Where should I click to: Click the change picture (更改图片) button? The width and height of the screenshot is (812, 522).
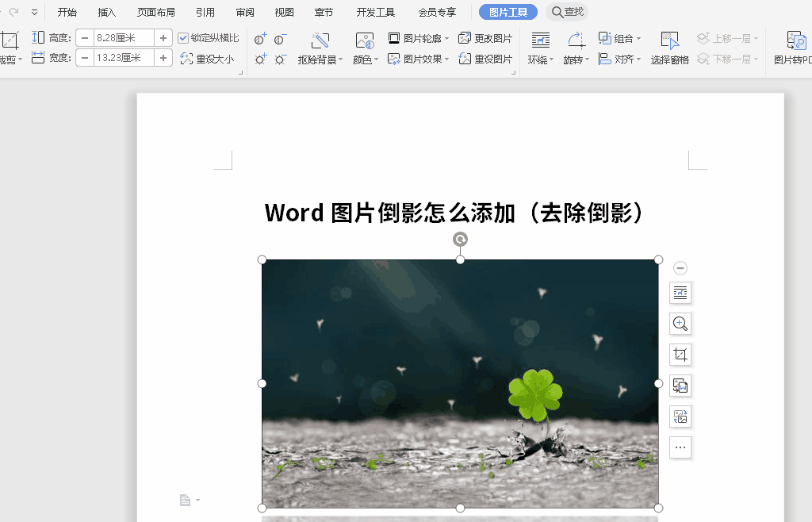[485, 38]
